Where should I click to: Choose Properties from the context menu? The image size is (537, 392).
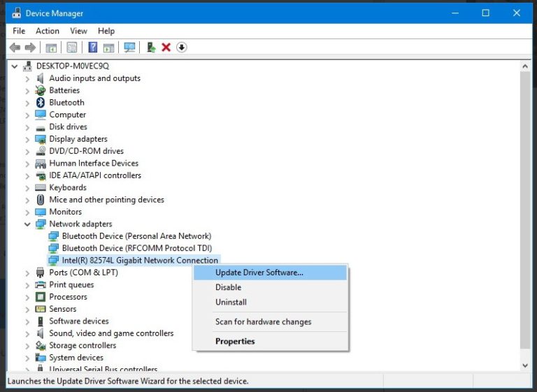270,341
